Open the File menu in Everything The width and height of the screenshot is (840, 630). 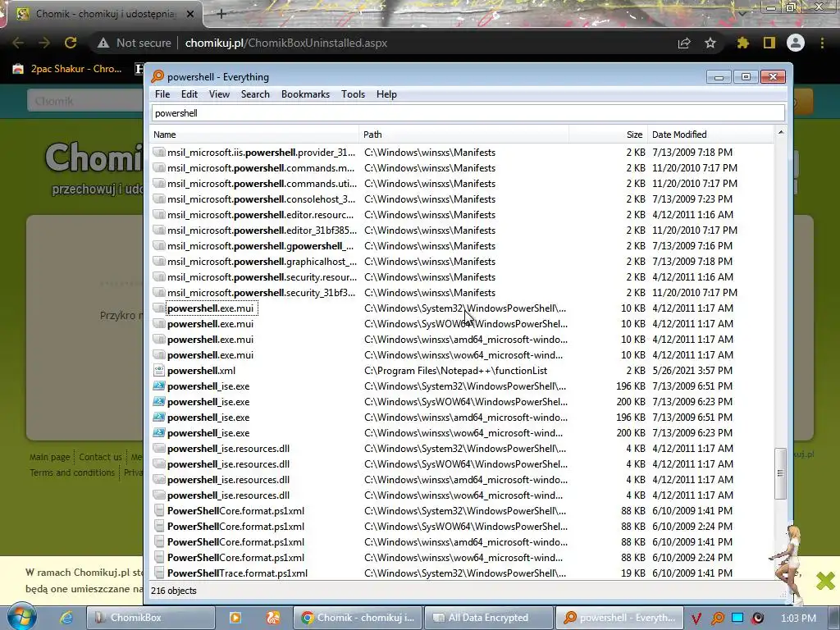point(162,94)
